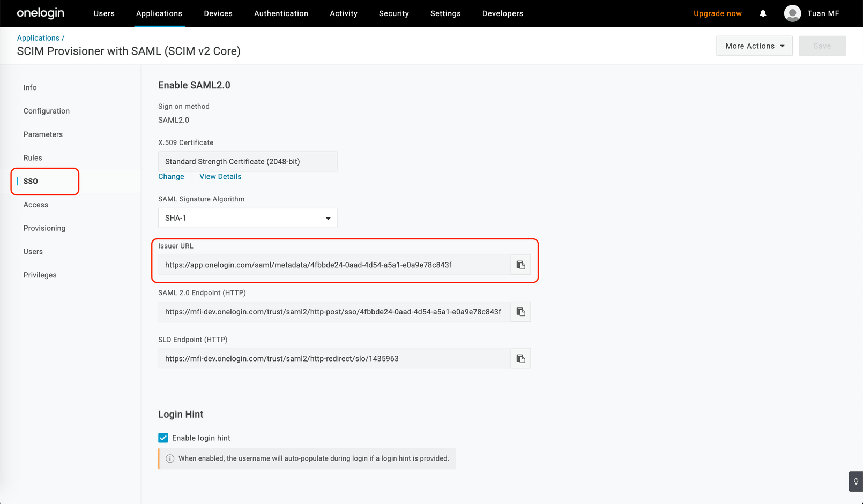Select the Provisioning sidebar tab
This screenshot has height=504, width=863.
pos(44,228)
